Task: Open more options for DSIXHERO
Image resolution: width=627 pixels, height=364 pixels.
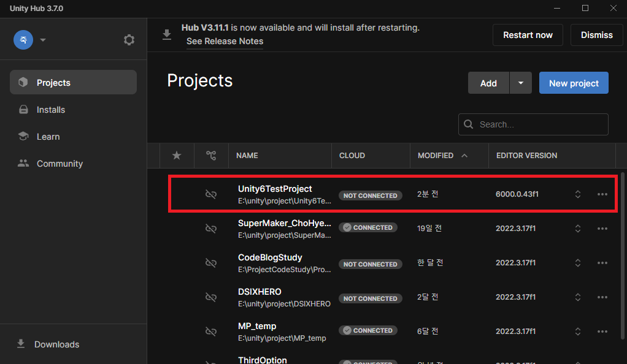Action: point(602,297)
